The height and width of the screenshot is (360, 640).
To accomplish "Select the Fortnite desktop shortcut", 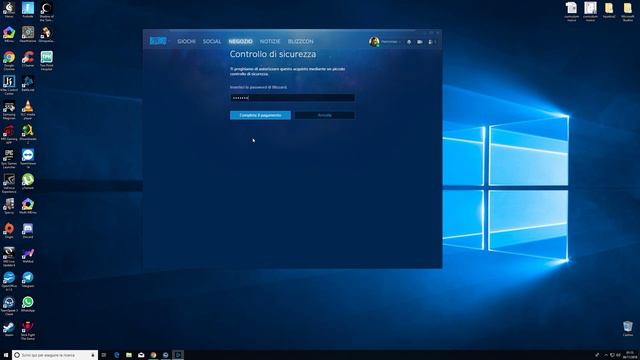I will (28, 10).
